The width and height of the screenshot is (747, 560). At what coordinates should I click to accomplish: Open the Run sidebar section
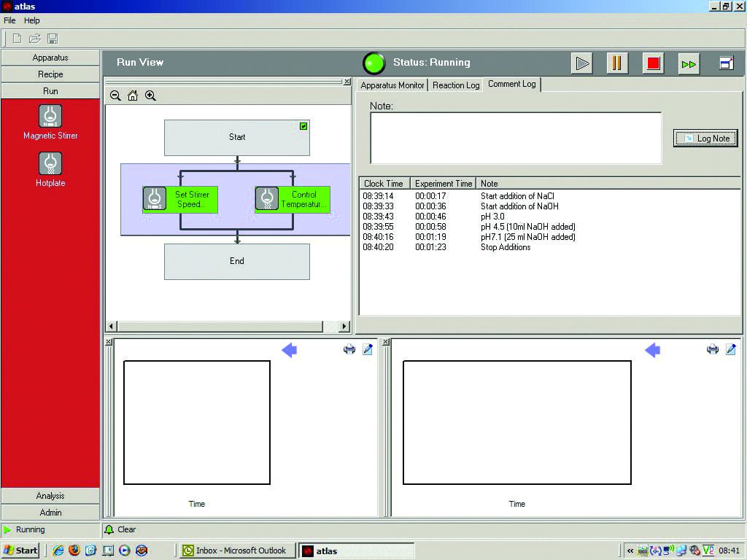50,91
